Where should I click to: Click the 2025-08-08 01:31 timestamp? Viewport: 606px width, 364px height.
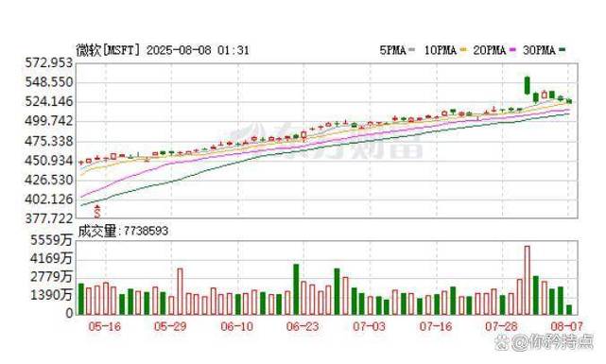click(198, 50)
